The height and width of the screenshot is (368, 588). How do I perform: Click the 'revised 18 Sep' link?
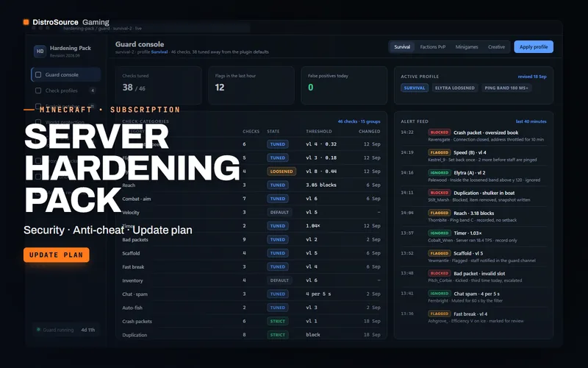(532, 77)
